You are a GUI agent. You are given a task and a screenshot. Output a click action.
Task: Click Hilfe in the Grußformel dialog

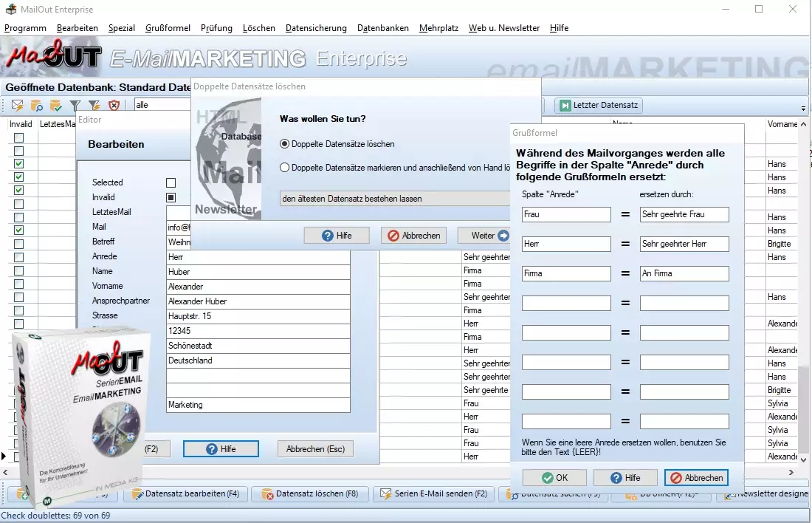pyautogui.click(x=625, y=477)
